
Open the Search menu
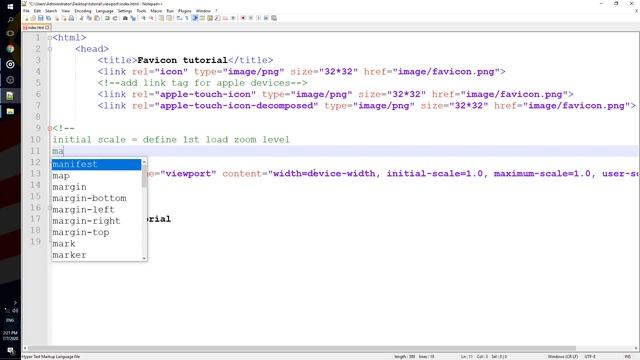click(51, 11)
